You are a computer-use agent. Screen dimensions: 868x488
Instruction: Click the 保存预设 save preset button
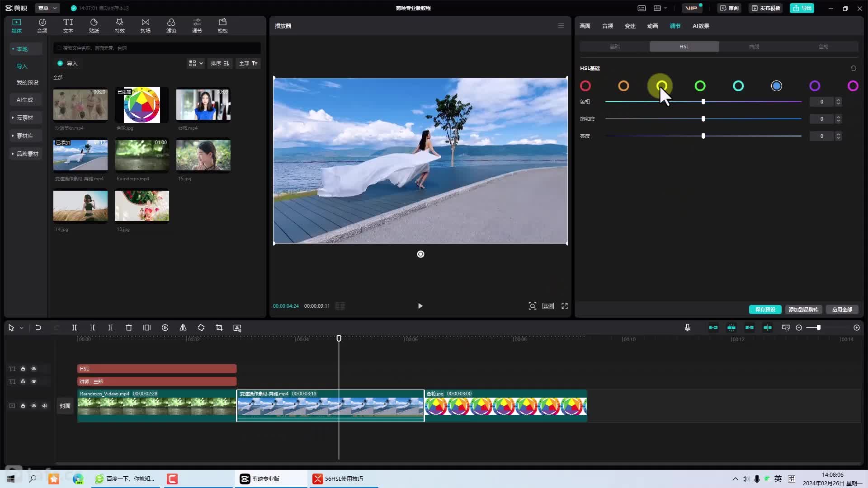click(x=765, y=310)
